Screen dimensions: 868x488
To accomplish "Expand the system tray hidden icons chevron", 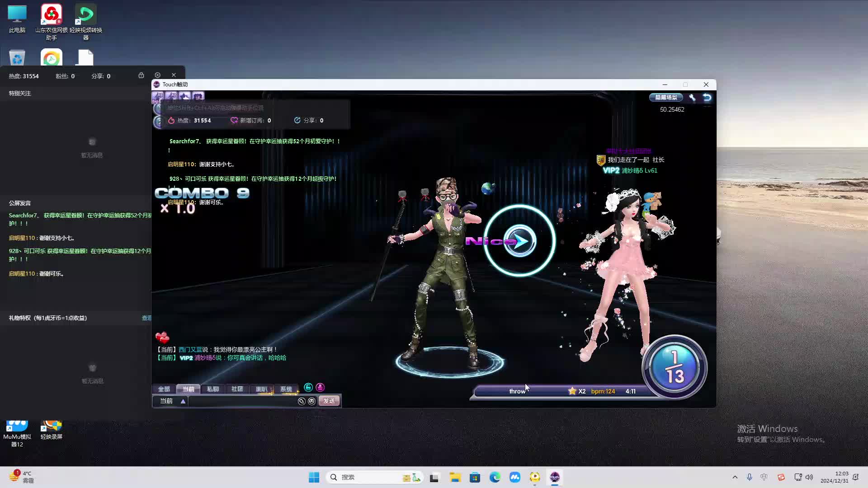I will [x=735, y=477].
